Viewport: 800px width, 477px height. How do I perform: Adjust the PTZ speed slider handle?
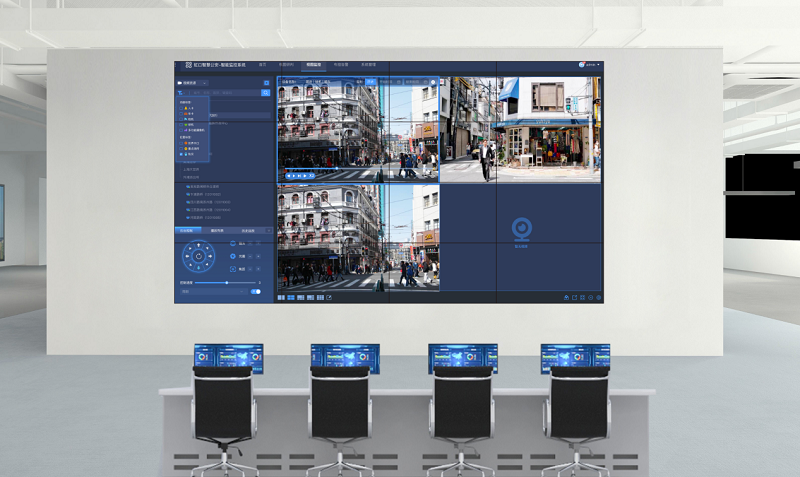[x=227, y=283]
